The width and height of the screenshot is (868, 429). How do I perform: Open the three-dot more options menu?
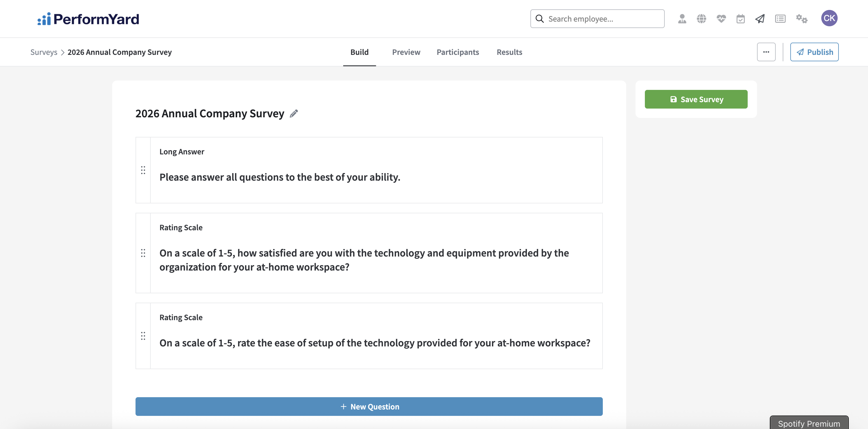(766, 52)
